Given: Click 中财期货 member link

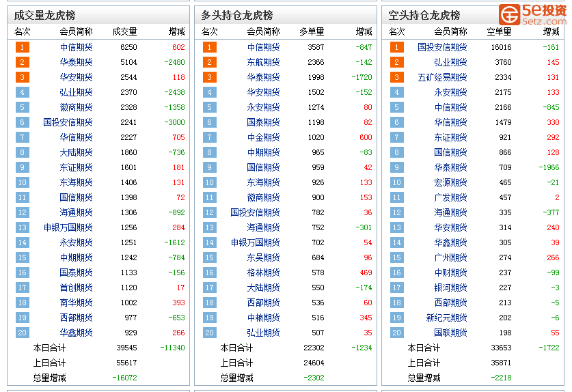Looking at the screenshot, I should [x=450, y=272].
